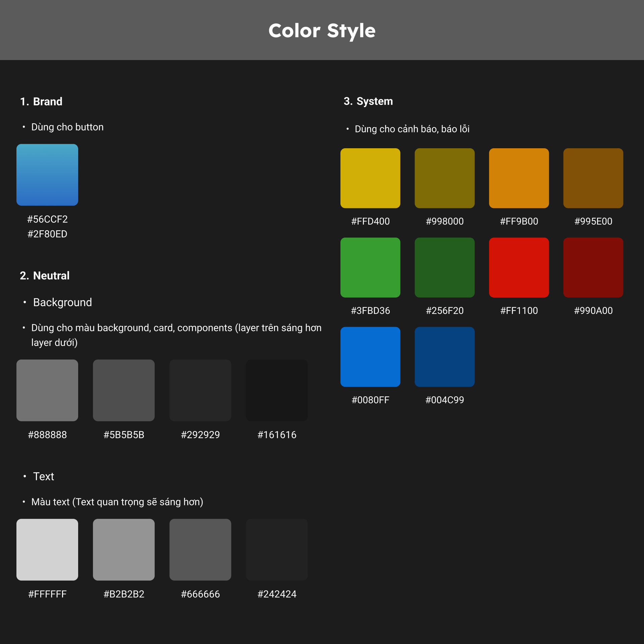
Task: Pick the green #3FBD36 swatch
Action: (370, 268)
